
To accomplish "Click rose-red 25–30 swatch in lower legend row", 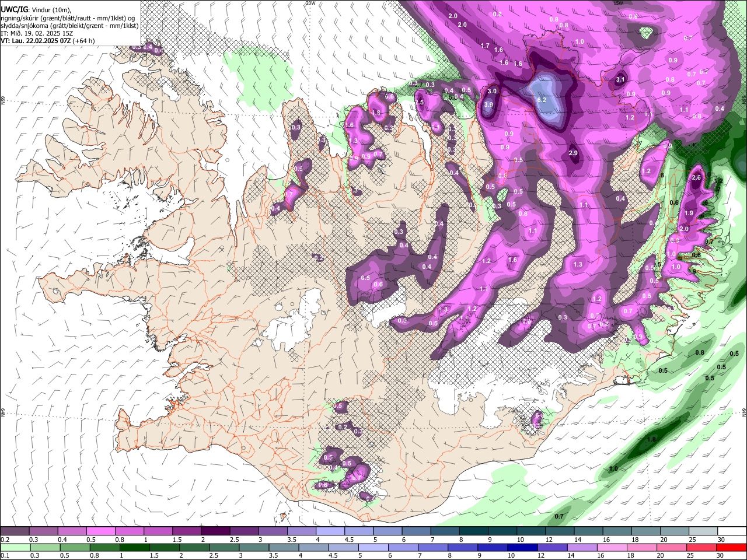I will pos(701,547).
